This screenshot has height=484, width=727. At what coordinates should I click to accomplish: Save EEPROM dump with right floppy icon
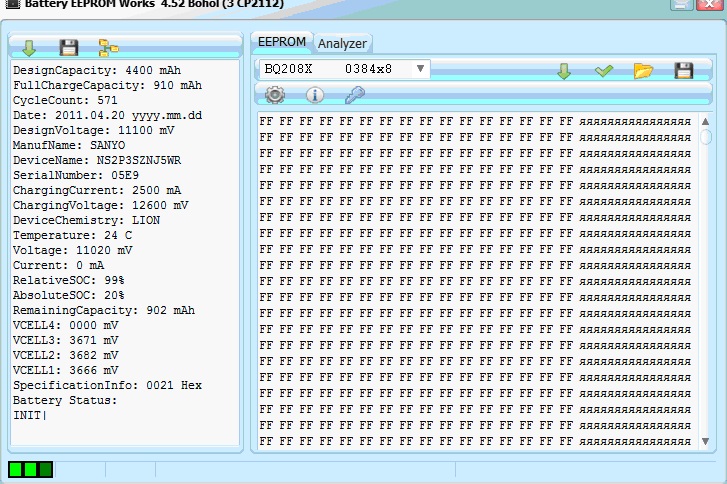coord(684,70)
